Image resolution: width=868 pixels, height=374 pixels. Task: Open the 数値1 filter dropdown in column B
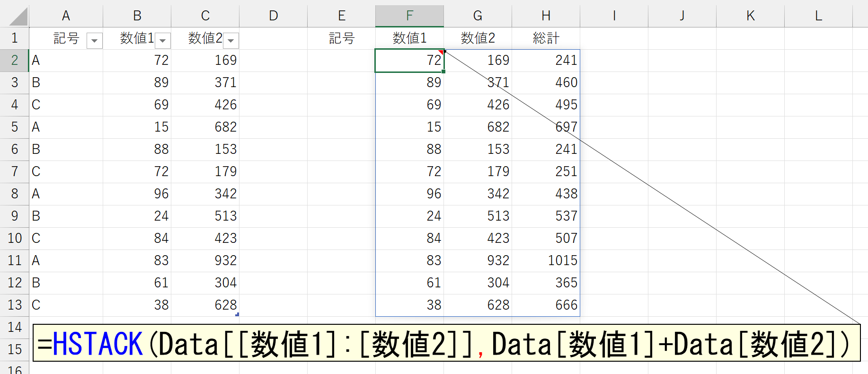tap(163, 41)
